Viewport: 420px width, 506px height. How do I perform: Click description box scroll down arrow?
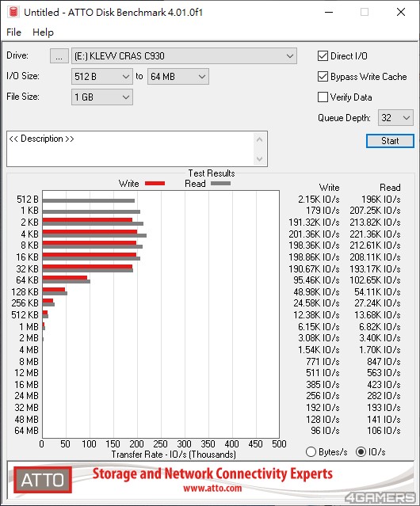pyautogui.click(x=259, y=158)
